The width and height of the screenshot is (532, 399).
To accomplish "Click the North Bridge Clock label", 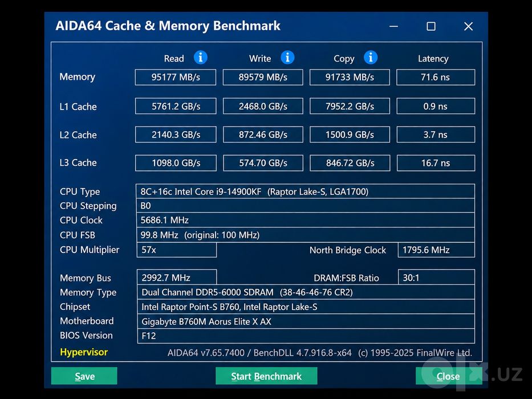I will pos(348,250).
